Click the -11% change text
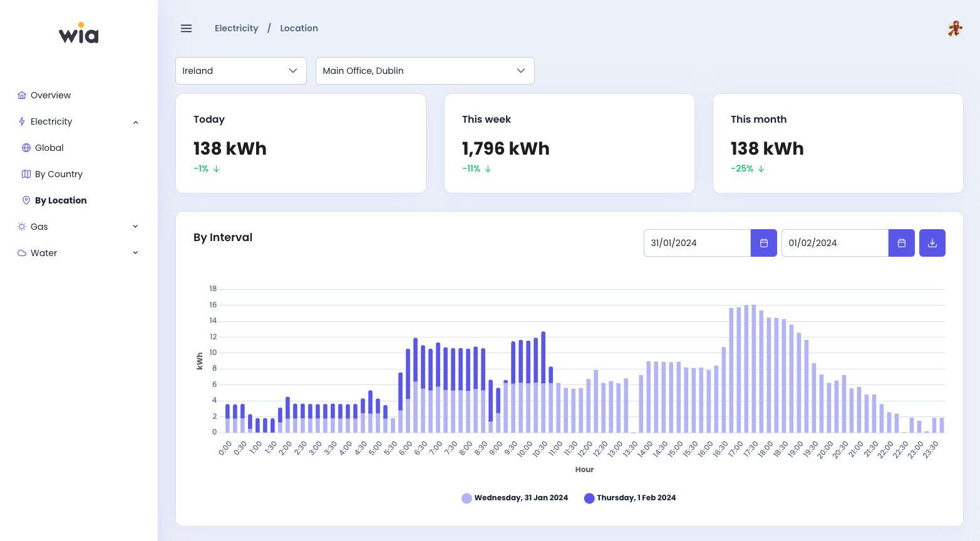The width and height of the screenshot is (980, 541). click(472, 169)
